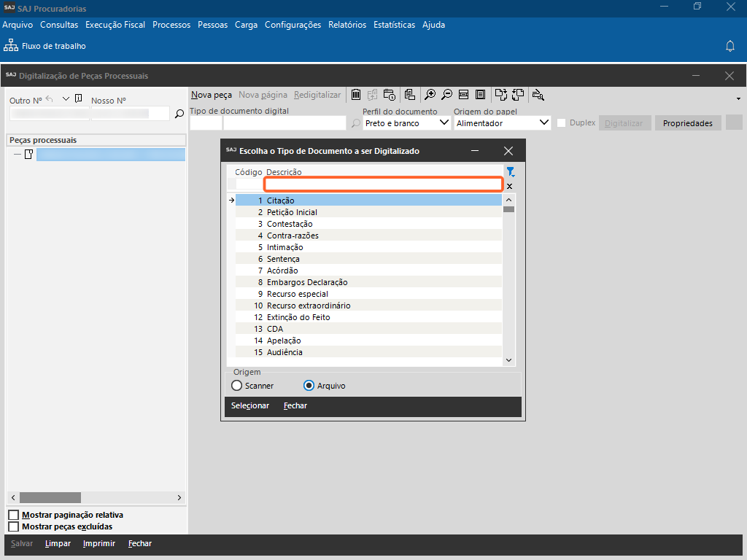Select the Arquivo radio button
The height and width of the screenshot is (560, 747).
pos(309,386)
